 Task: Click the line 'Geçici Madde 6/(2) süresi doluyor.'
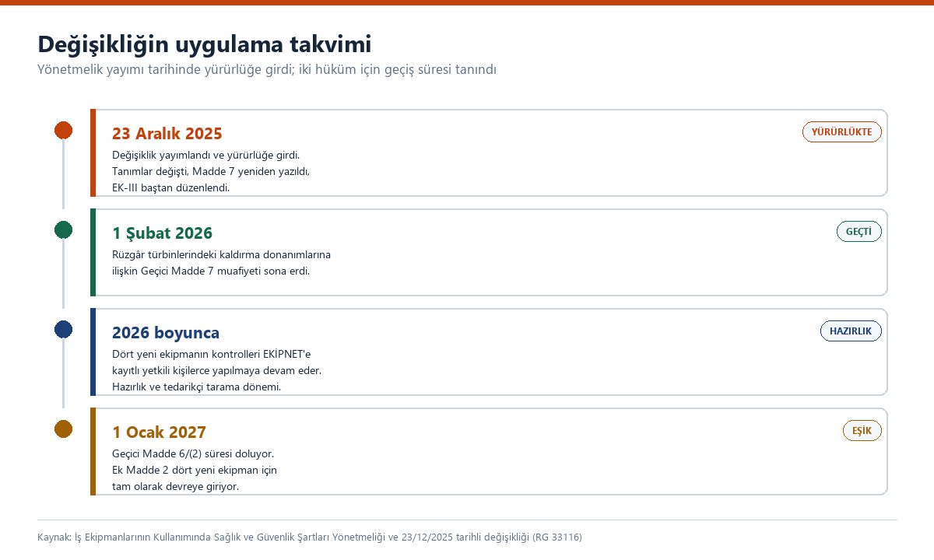pyautogui.click(x=193, y=454)
